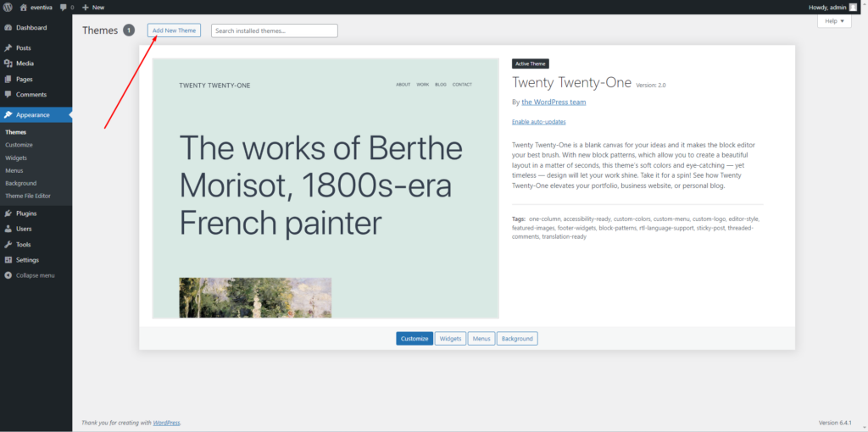Select the Plugins menu label
Viewport: 868px width, 432px height.
coord(26,213)
